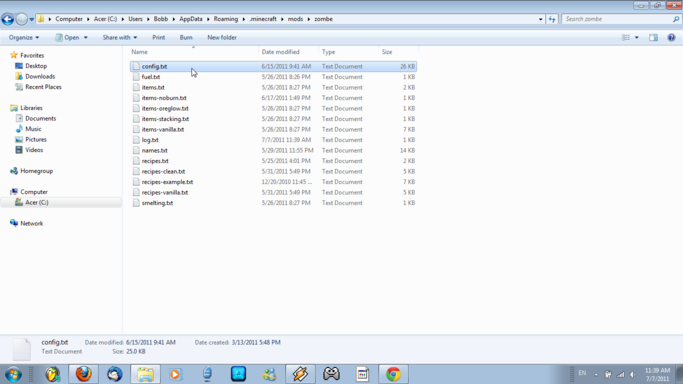Viewport: 683px width, 384px height.
Task: Open Videos library
Action: pyautogui.click(x=29, y=150)
